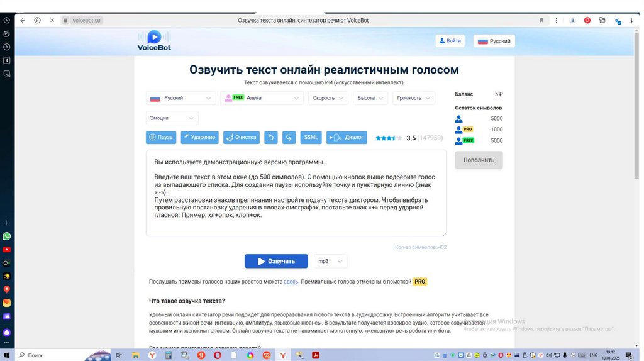Image resolution: width=644 pixels, height=361 pixels.
Task: Open Alice assistant icon in sidebar
Action: point(6,332)
